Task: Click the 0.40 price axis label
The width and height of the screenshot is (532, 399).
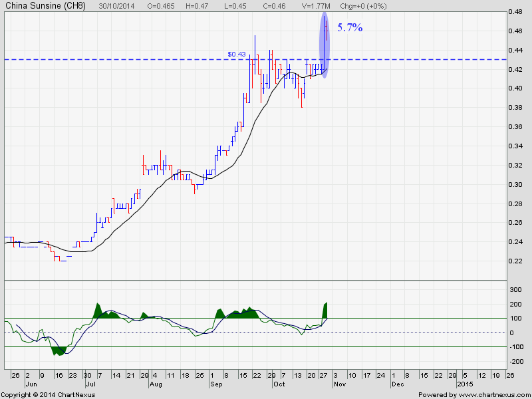Action: (x=515, y=88)
